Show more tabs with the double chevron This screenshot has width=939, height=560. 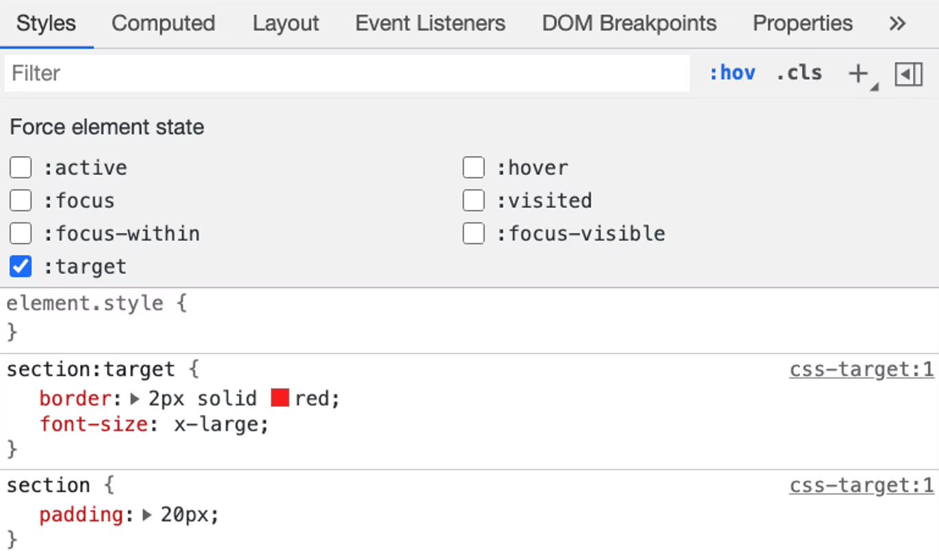tap(897, 24)
